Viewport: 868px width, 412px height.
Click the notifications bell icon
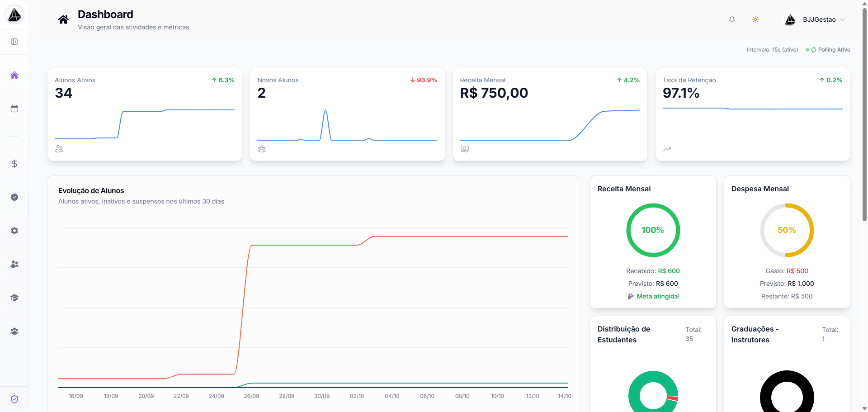coord(731,19)
